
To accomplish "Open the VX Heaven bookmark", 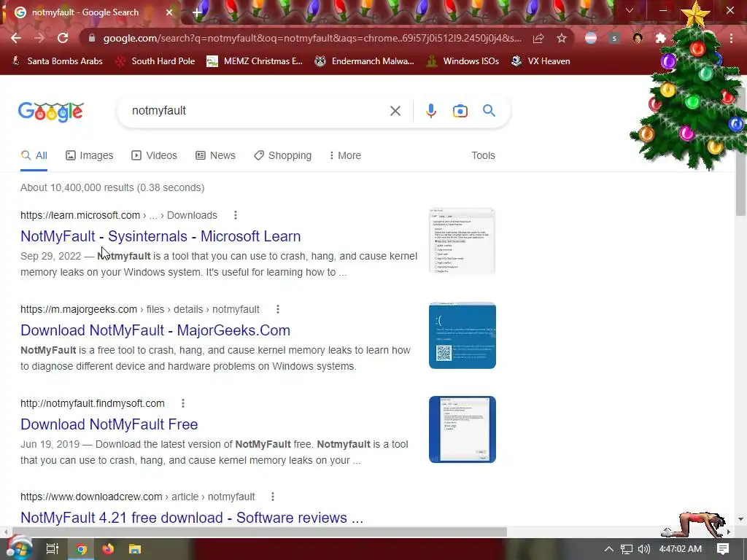I will (541, 61).
